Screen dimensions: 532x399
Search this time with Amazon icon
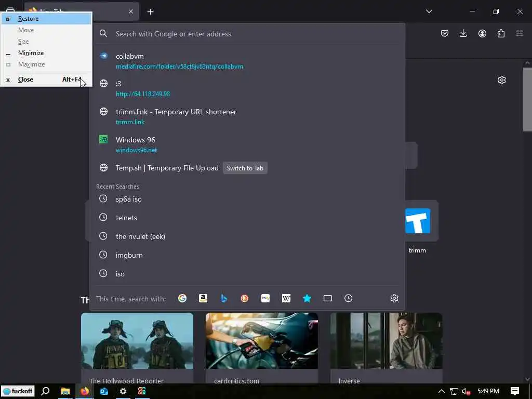click(203, 298)
